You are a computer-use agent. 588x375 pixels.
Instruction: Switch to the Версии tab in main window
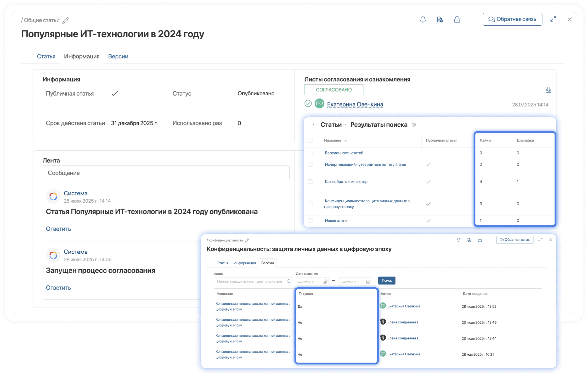(x=118, y=56)
